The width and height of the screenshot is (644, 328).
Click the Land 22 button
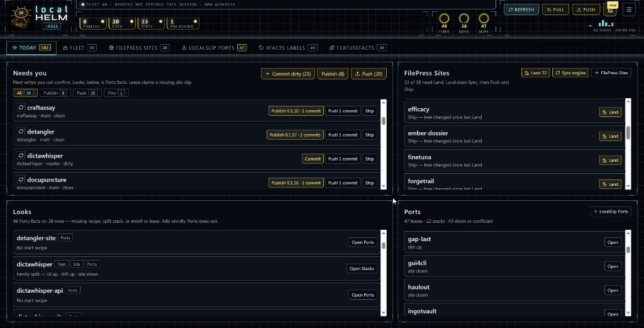(536, 73)
